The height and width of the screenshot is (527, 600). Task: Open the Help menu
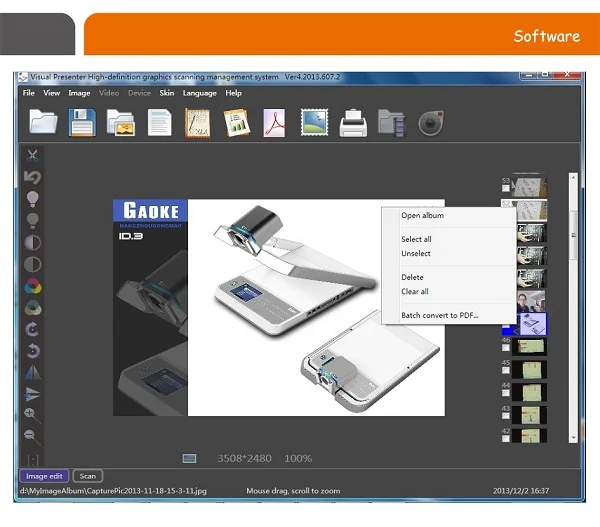[233, 93]
